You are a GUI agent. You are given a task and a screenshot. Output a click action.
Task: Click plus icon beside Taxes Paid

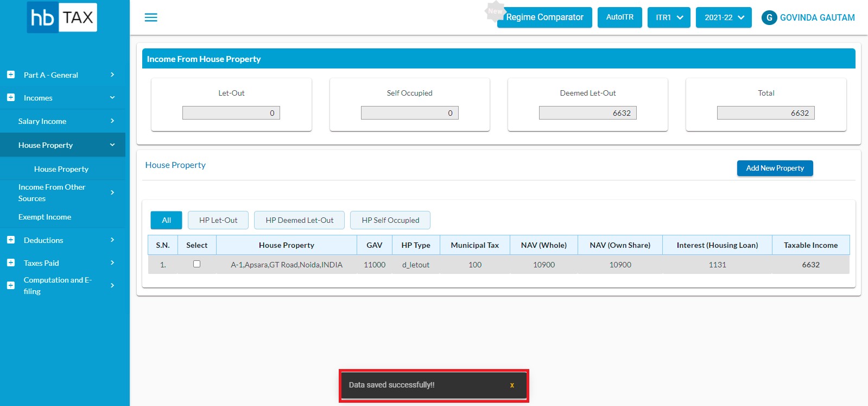coord(10,263)
